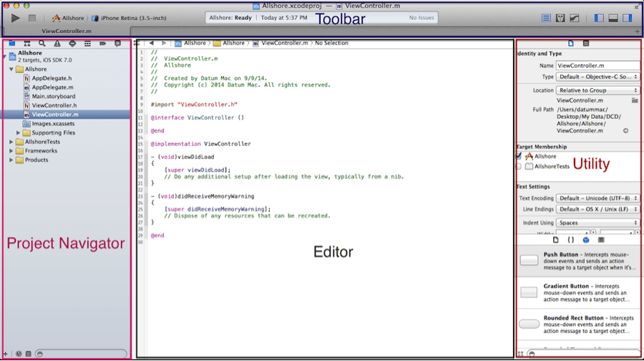Click navigator filter search field

point(81,354)
